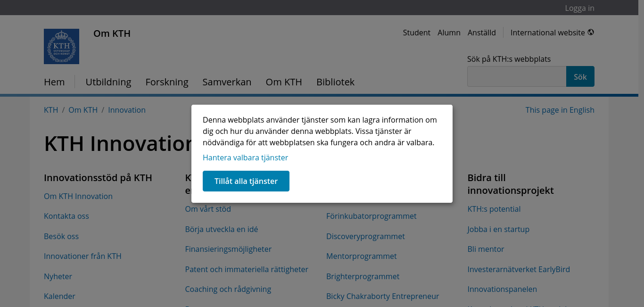Image resolution: width=644 pixels, height=307 pixels.
Task: Open Mentorprogrammet link
Action: coord(362,256)
